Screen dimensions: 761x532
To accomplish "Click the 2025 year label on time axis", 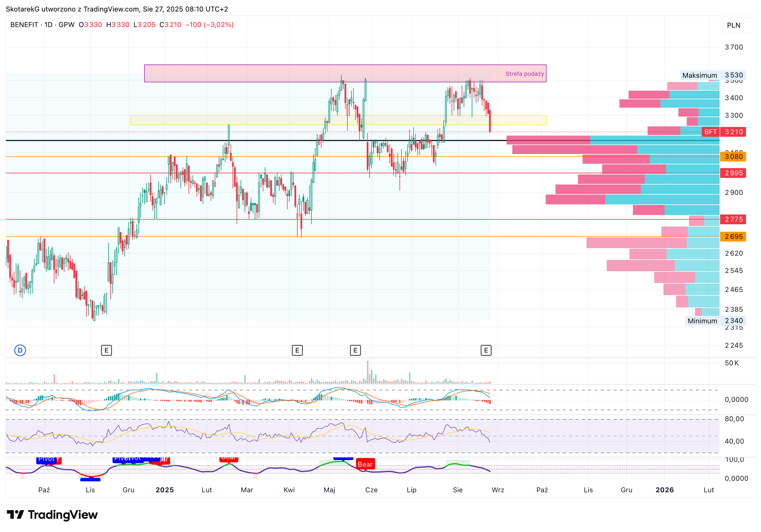I will [165, 490].
